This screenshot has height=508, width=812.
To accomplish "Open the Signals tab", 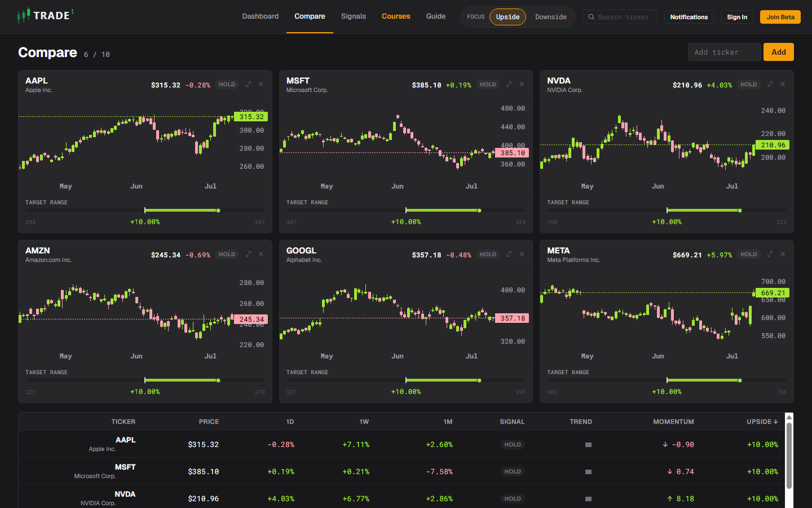I will 354,16.
